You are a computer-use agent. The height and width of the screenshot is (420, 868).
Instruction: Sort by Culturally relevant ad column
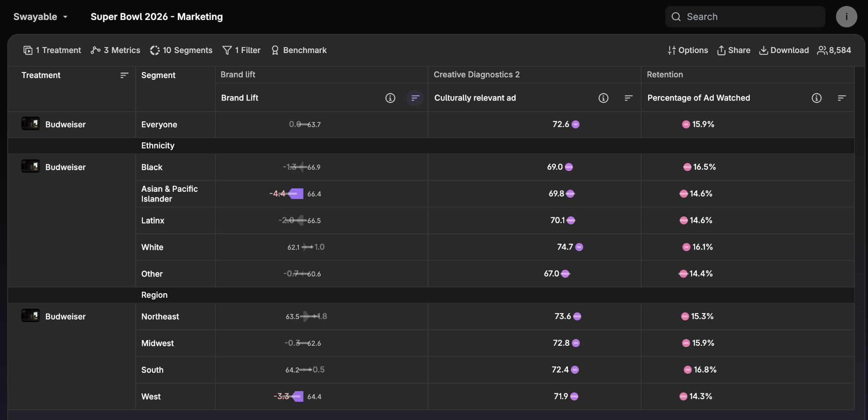coord(628,98)
